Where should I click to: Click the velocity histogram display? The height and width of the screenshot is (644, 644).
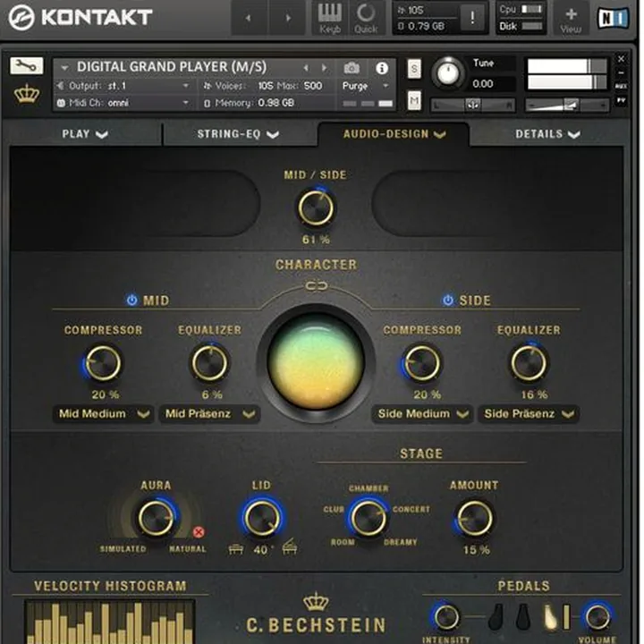(x=110, y=622)
